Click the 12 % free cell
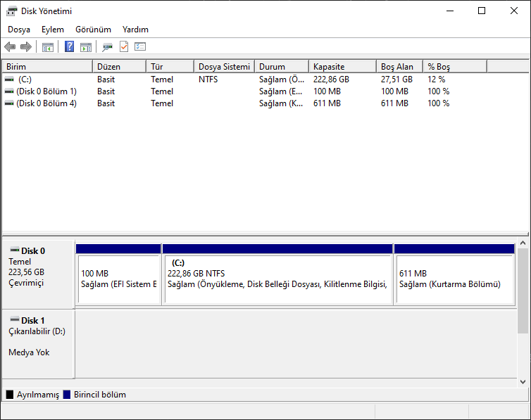 click(436, 79)
